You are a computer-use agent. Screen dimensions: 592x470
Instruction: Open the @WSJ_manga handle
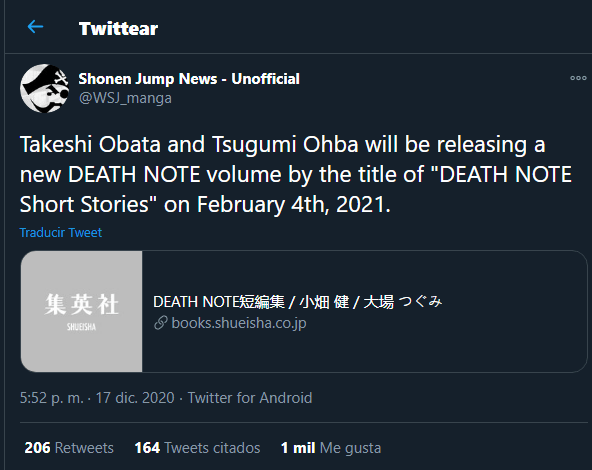click(125, 98)
